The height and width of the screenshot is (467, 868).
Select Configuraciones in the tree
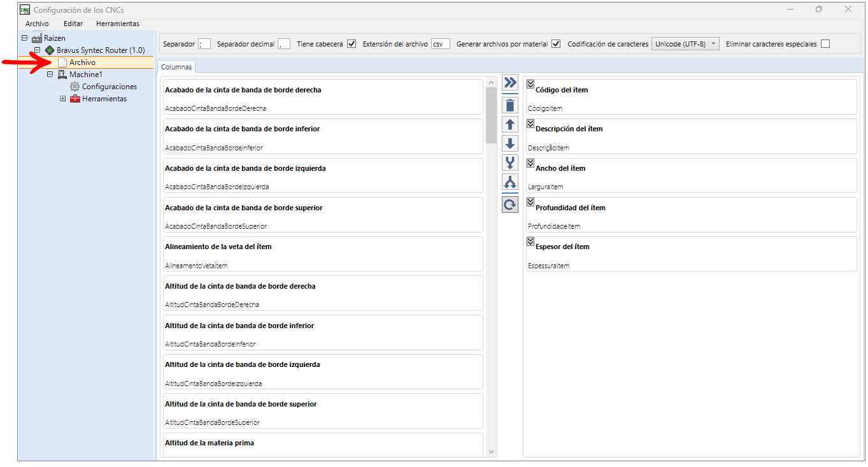point(109,87)
